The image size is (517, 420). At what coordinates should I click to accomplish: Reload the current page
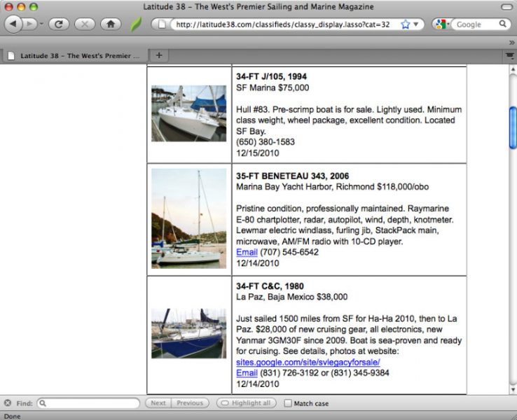(x=59, y=24)
